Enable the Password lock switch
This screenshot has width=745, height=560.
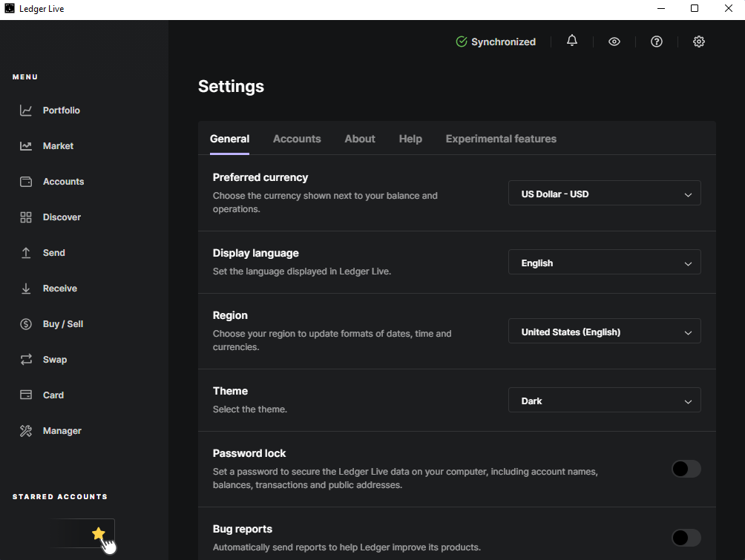686,469
